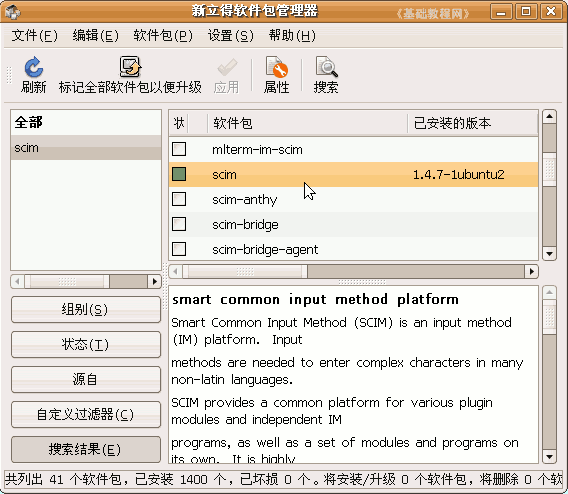Click the description title "smart common input method platform"
The image size is (568, 494).
pos(315,300)
